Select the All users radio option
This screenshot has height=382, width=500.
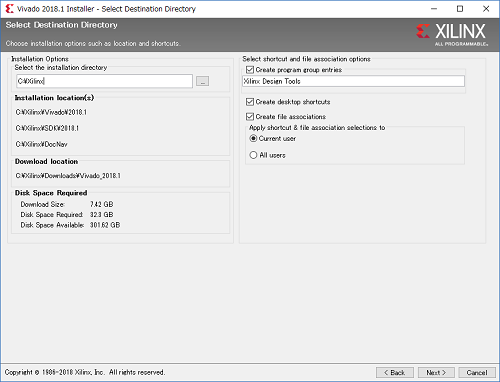(x=253, y=155)
